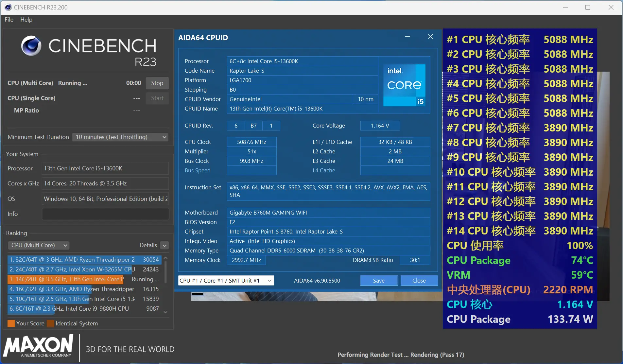Click the render preview image area
Image resolution: width=623 pixels, height=364 pixels.
coord(317,296)
